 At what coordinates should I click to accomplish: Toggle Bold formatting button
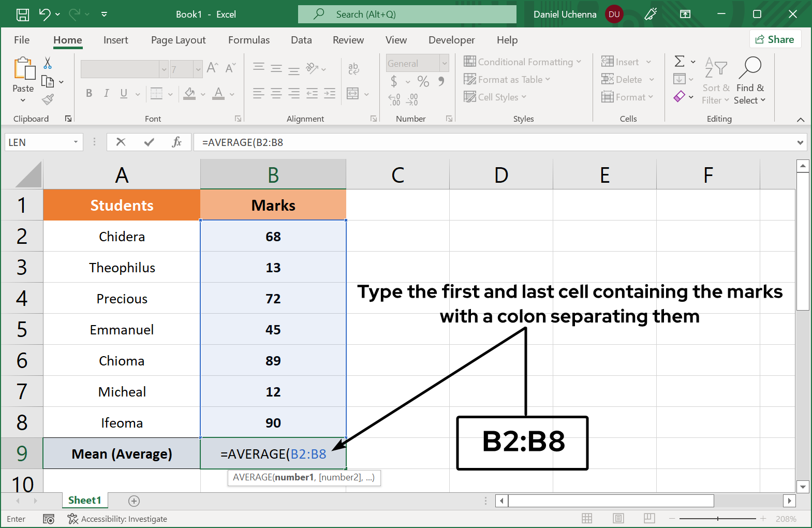(x=89, y=93)
